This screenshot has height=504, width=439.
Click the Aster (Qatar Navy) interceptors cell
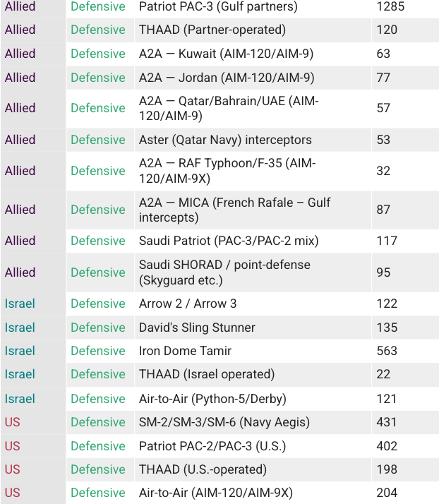click(x=225, y=140)
